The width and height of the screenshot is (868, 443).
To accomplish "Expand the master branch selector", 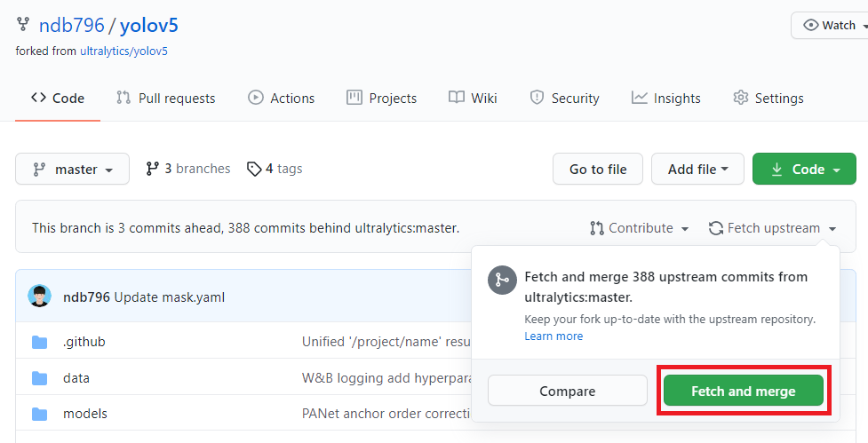I will point(72,169).
